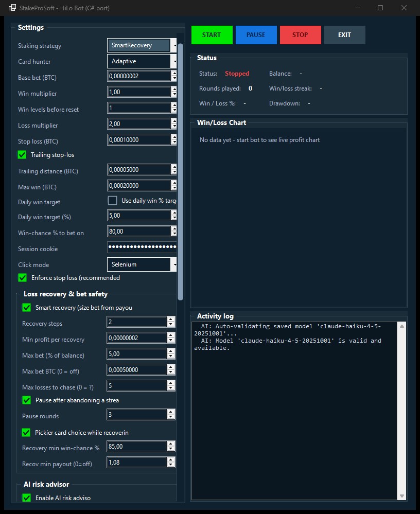420x514 pixels.
Task: Open the Card hunter Adaptive dropdown
Action: click(142, 61)
